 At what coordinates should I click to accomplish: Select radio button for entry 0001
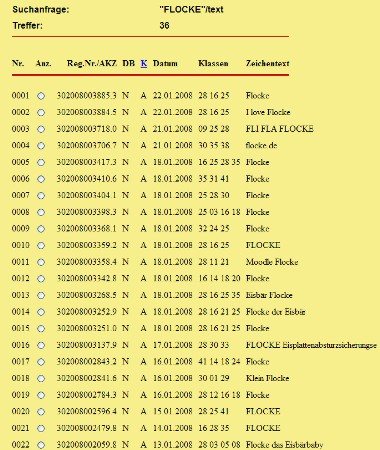pyautogui.click(x=41, y=96)
